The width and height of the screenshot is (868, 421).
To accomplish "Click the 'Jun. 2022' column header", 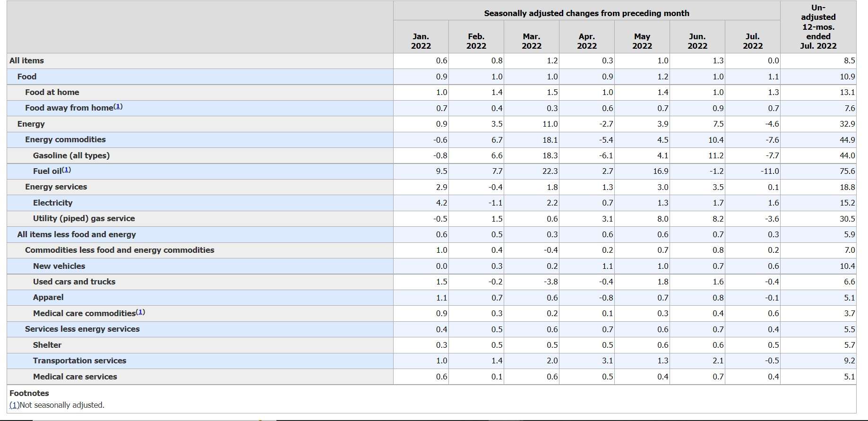I will [697, 41].
